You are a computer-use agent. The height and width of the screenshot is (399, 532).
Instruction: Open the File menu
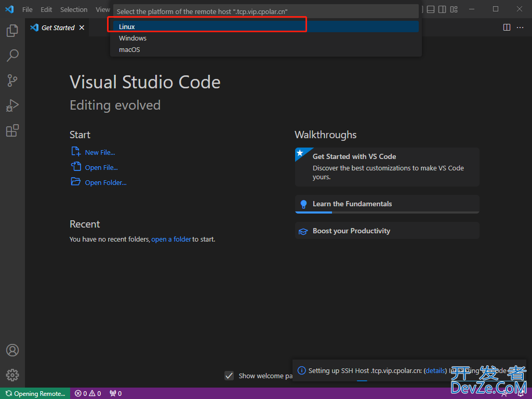point(28,9)
